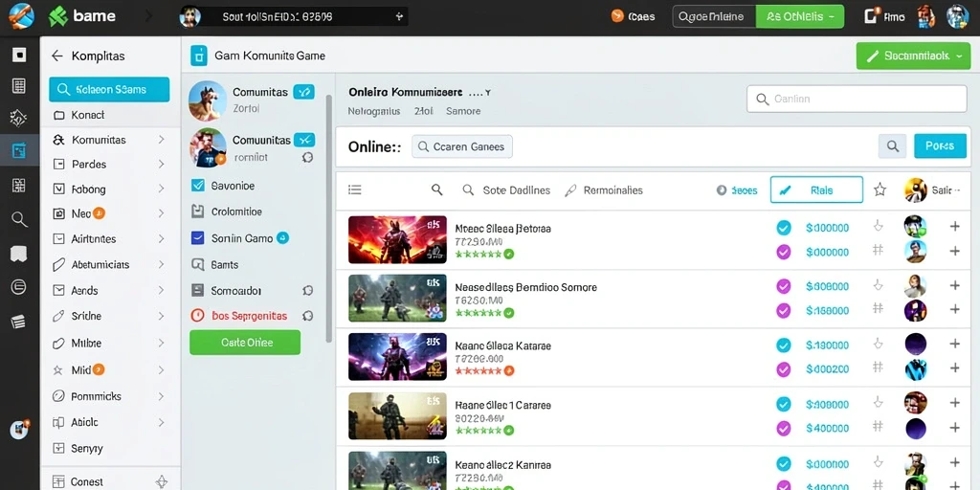Click the grid icon in left rail
Viewport: 980px width, 490px height.
click(x=19, y=85)
